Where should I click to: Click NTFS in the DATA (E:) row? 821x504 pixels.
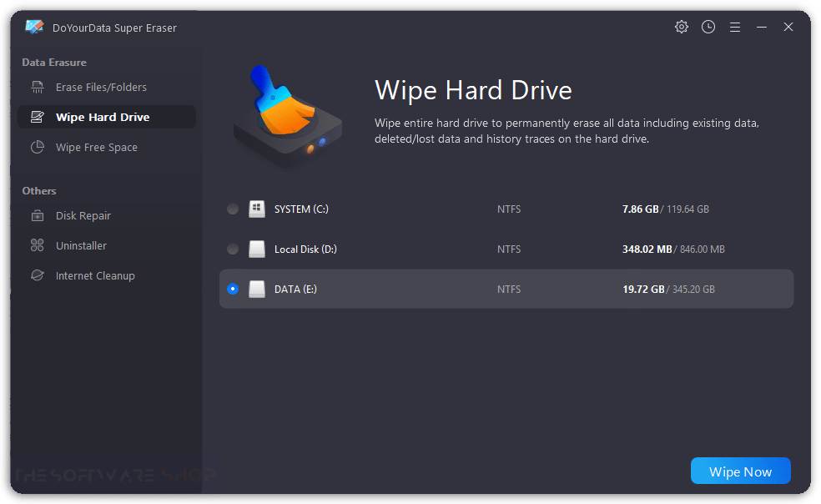pyautogui.click(x=509, y=289)
